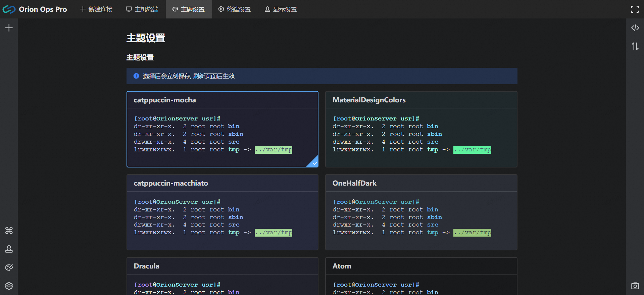Open the 新建连接 tab
The height and width of the screenshot is (295, 644).
point(96,9)
